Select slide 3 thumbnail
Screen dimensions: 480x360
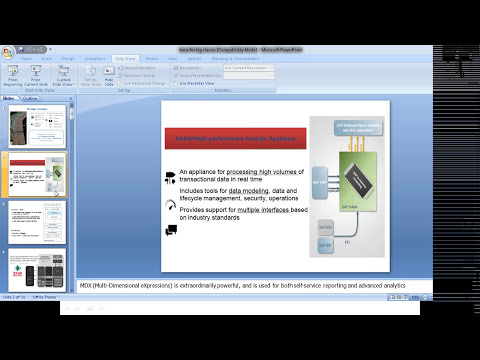[37, 222]
